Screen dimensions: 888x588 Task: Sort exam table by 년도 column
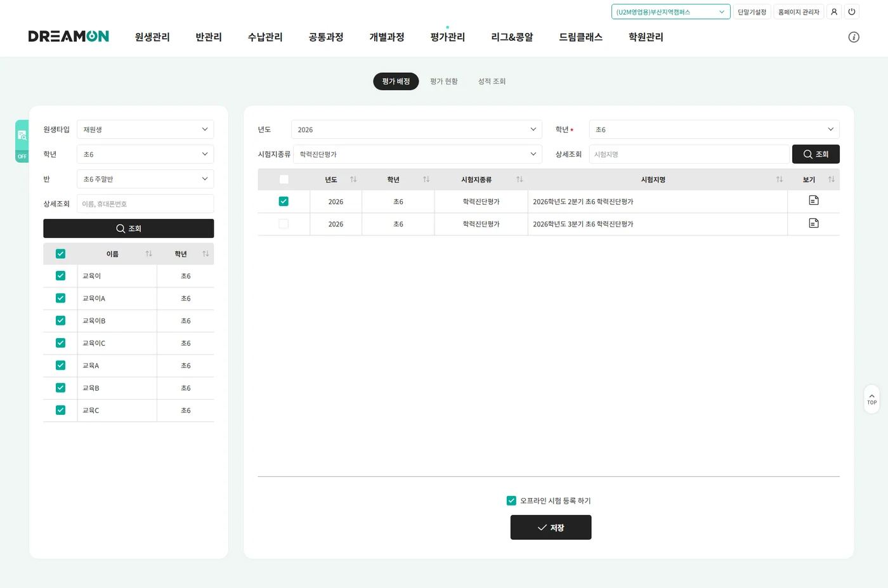pyautogui.click(x=353, y=180)
